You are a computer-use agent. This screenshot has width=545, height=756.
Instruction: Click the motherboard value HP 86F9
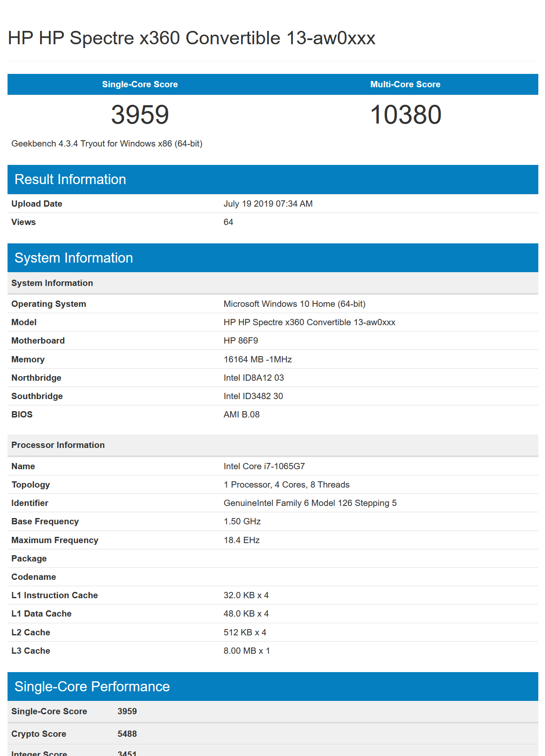[241, 341]
